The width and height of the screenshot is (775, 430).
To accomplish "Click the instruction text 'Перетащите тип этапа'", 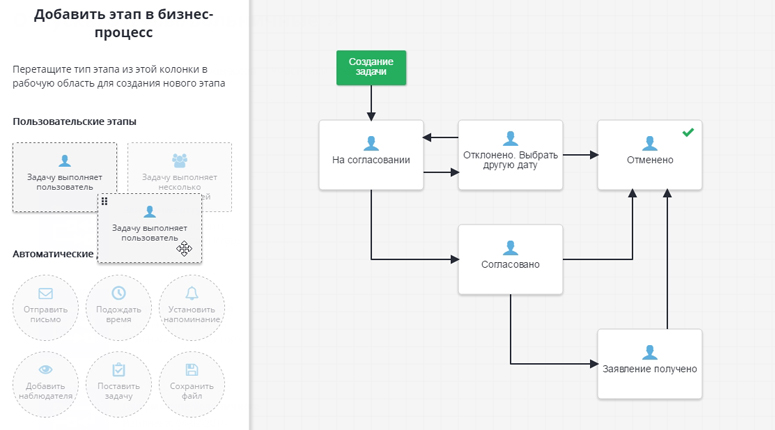I will [x=119, y=76].
